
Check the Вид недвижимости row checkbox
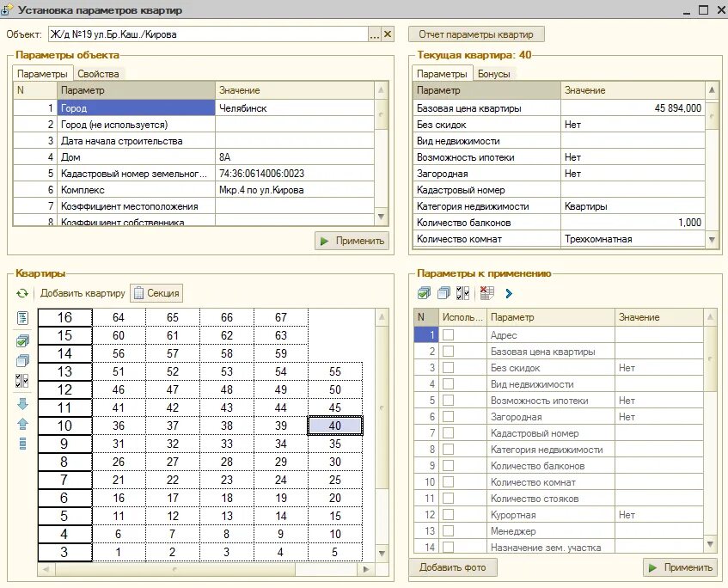[449, 384]
